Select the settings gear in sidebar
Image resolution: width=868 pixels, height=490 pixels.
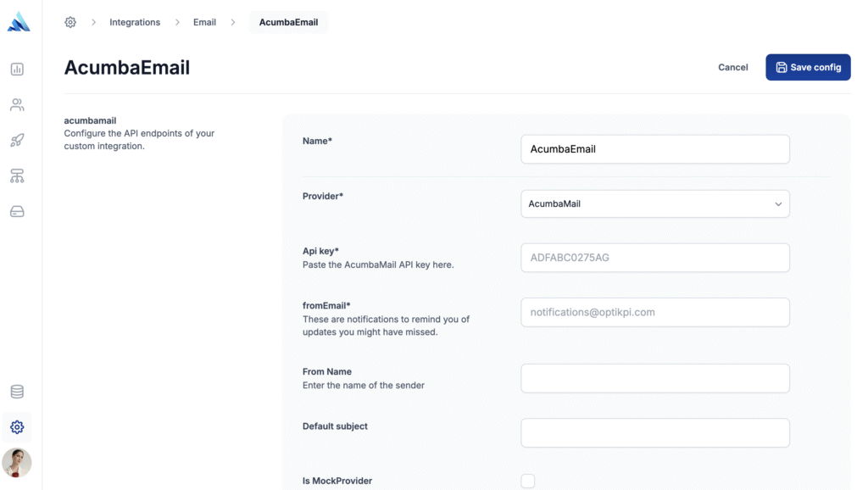17,427
